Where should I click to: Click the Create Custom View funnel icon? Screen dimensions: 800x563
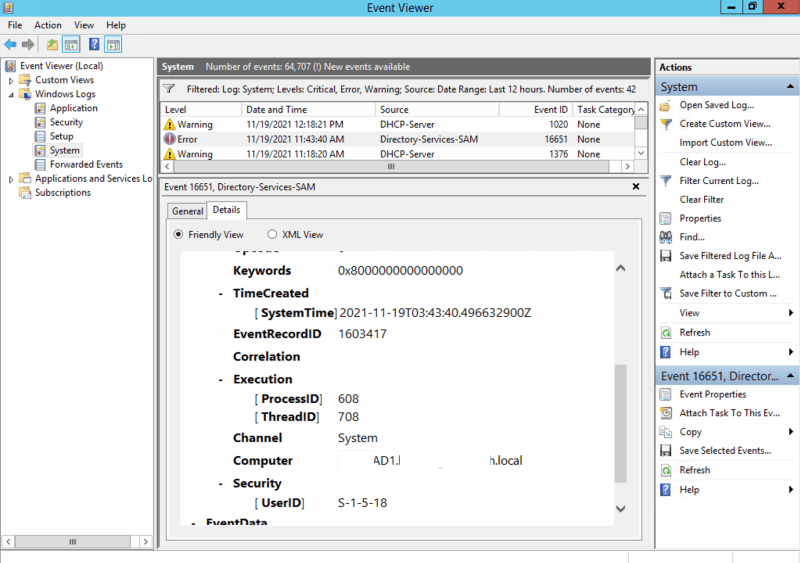[666, 124]
